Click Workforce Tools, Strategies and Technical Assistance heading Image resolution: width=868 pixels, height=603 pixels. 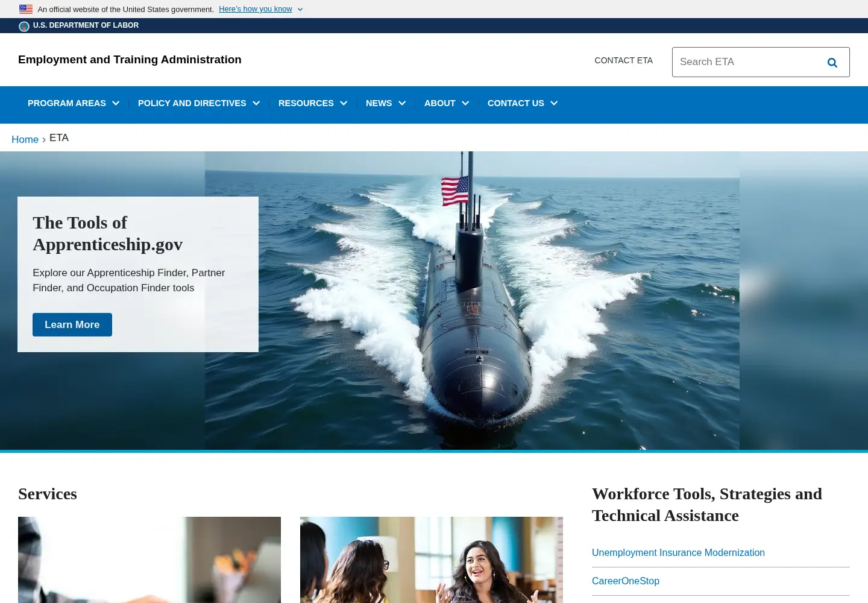(707, 505)
